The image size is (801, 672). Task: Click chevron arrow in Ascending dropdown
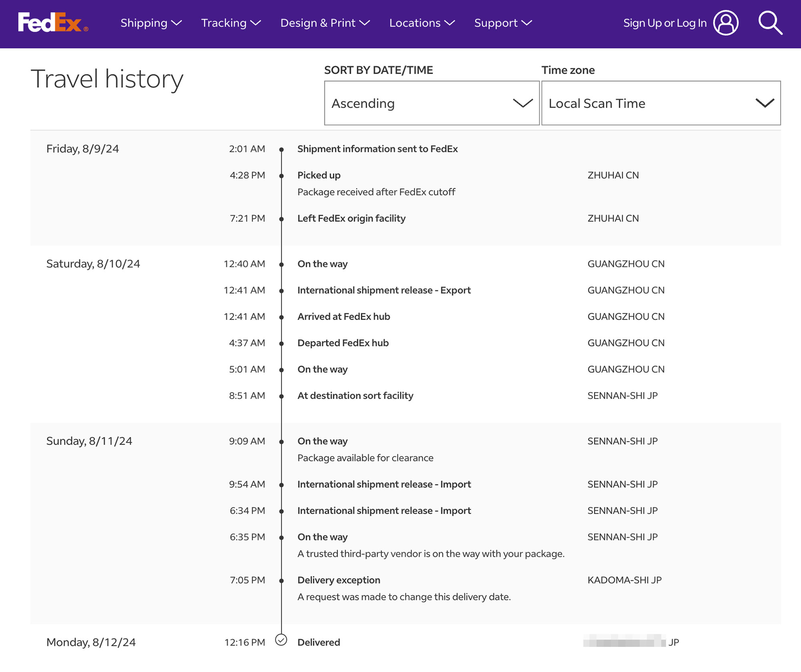pyautogui.click(x=523, y=103)
